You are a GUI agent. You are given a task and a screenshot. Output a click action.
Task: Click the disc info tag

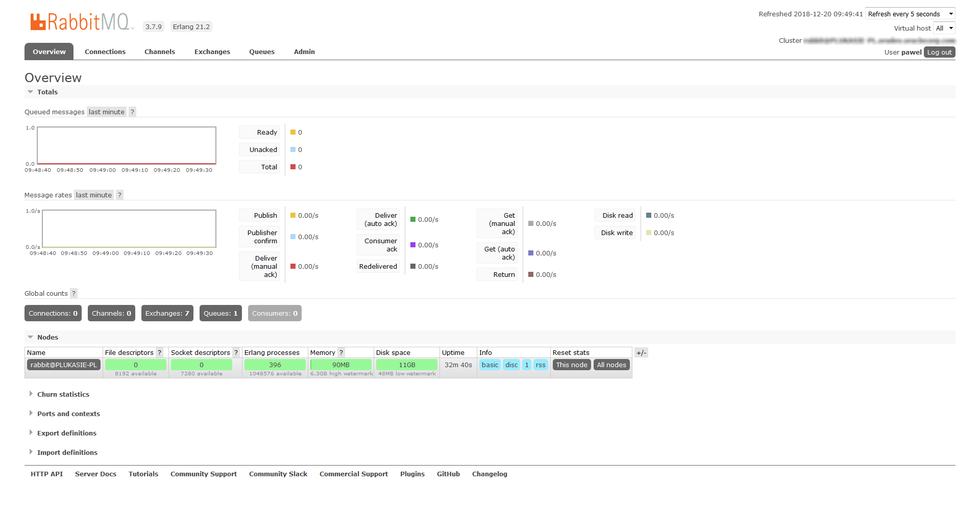coord(511,365)
